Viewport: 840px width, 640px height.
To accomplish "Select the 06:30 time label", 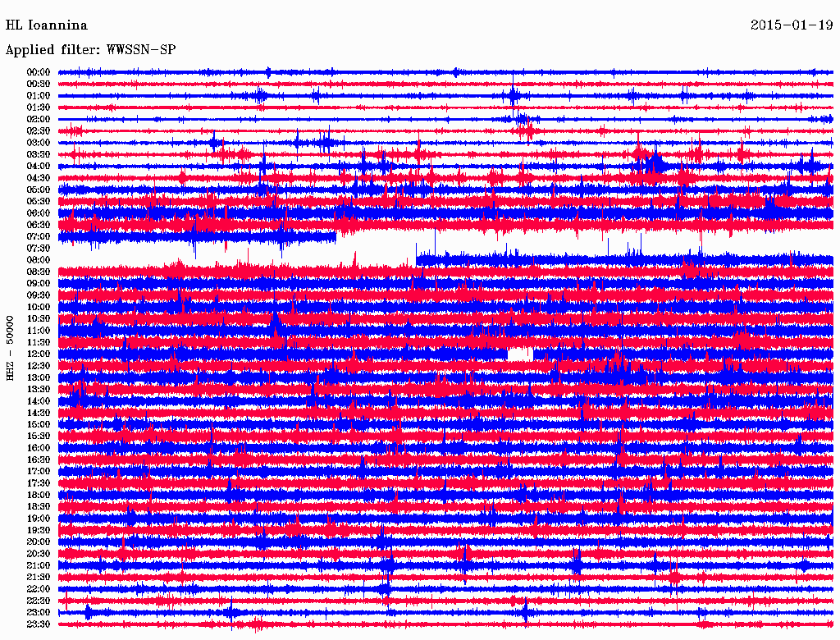I will [39, 225].
